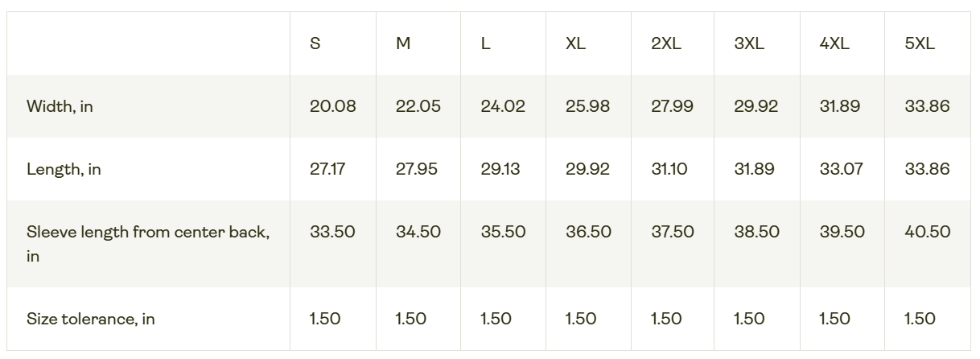Screen dimensions: 980x359
Task: Select the sleeve length 34.50 for M
Action: coord(418,232)
